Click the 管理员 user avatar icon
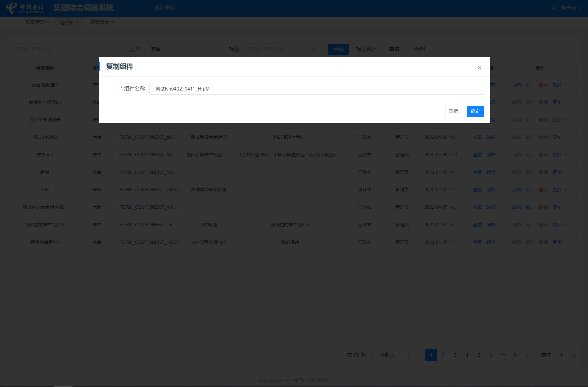 tap(554, 8)
